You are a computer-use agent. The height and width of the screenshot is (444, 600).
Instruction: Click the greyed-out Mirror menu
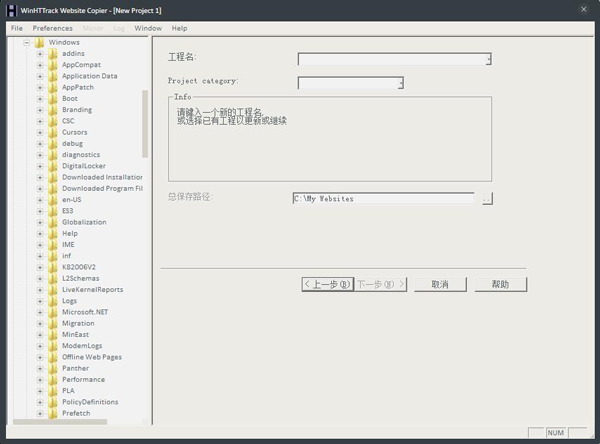93,28
